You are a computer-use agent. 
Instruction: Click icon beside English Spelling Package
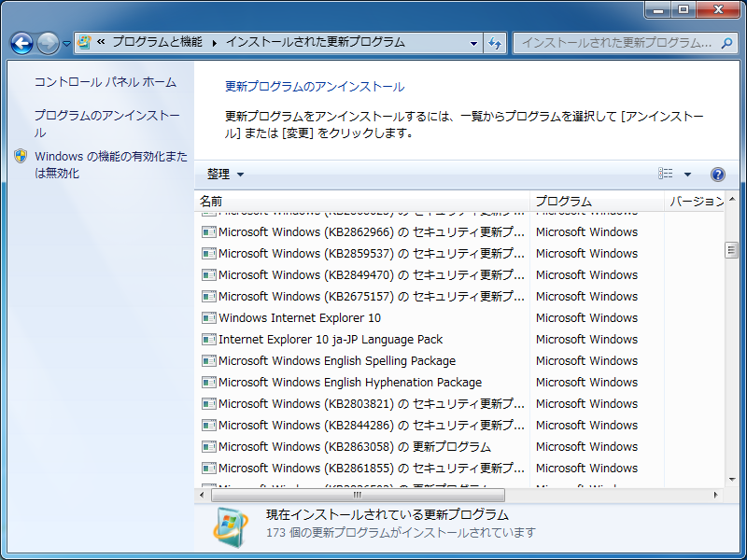coord(208,360)
